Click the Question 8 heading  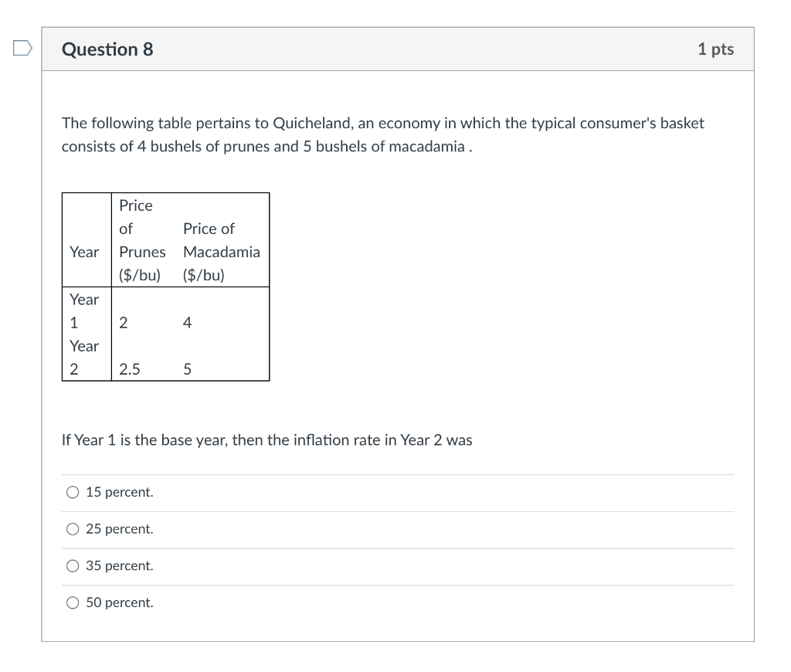[x=107, y=49]
